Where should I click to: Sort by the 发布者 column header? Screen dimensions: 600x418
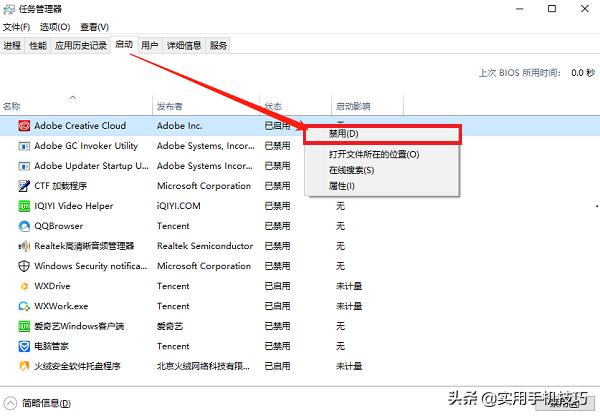(206, 106)
